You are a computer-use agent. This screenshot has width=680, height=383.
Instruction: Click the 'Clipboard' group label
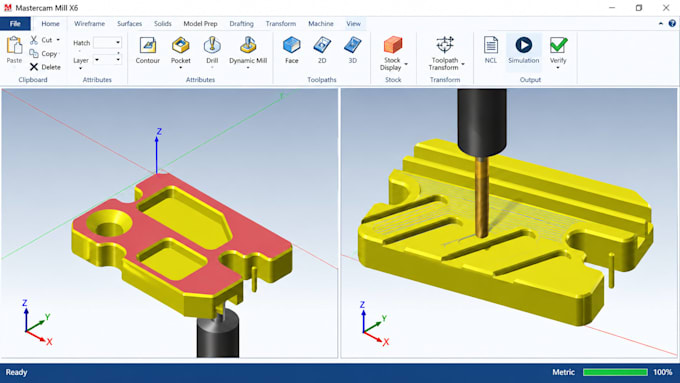pos(33,80)
